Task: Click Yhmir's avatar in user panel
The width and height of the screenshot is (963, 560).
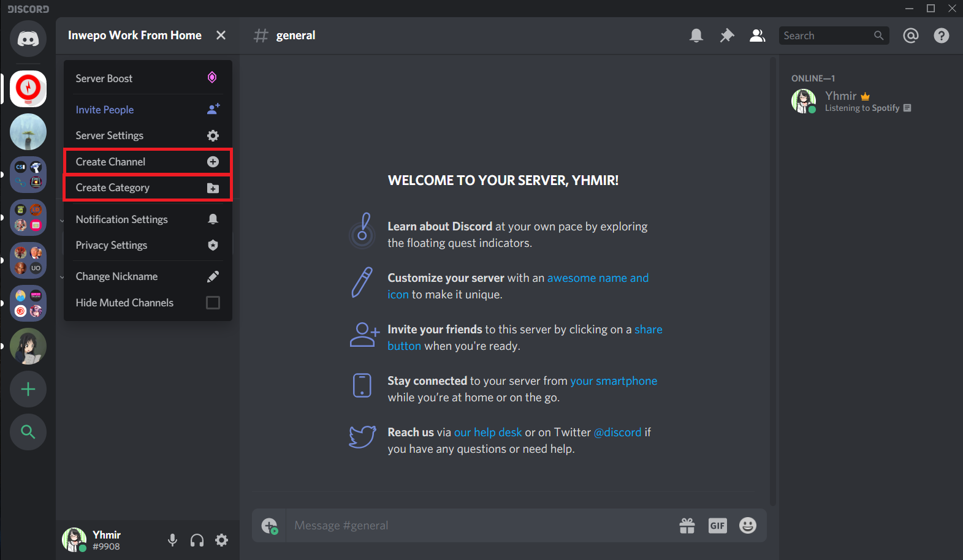Action: (x=74, y=540)
